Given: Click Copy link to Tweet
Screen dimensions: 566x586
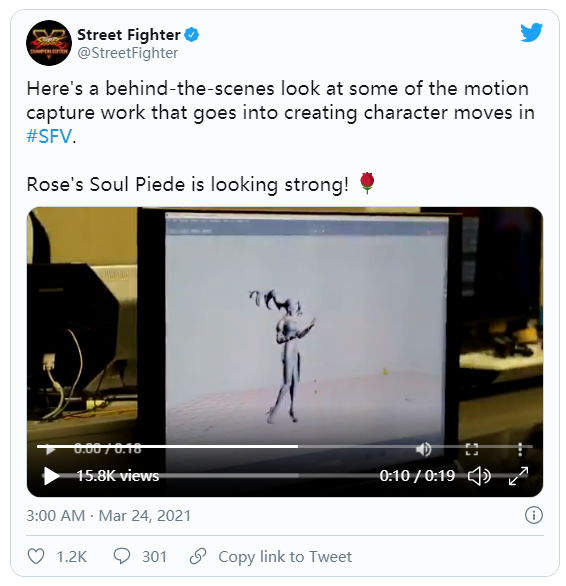Looking at the screenshot, I should pos(285,556).
